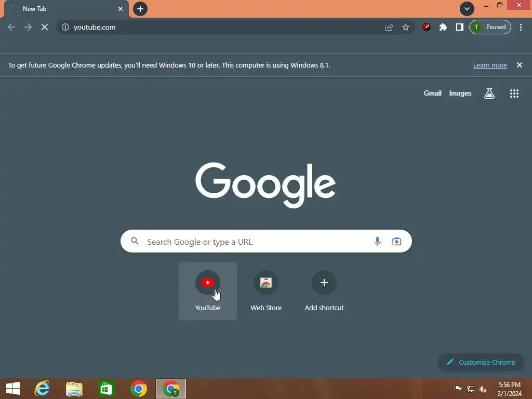
Task: Select active Chrome profile taskbar icon
Action: [x=170, y=389]
